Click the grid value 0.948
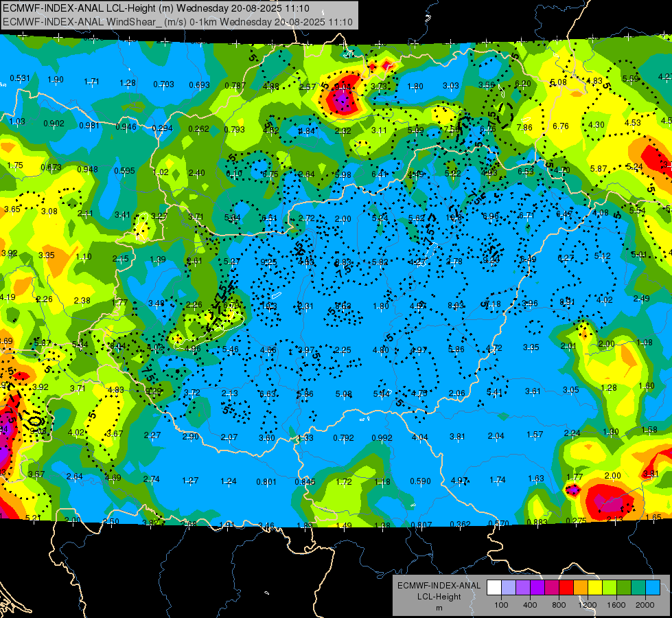The image size is (672, 618). pos(87,170)
